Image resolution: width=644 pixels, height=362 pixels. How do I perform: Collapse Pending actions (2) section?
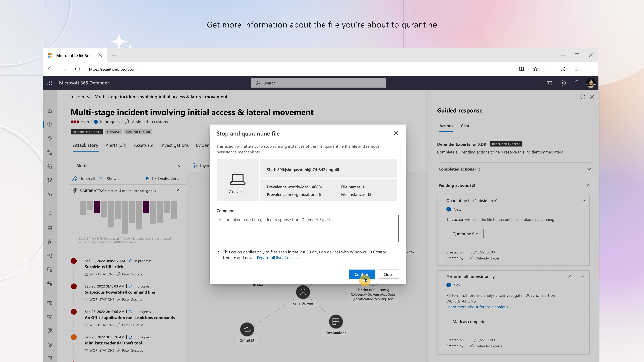click(589, 185)
